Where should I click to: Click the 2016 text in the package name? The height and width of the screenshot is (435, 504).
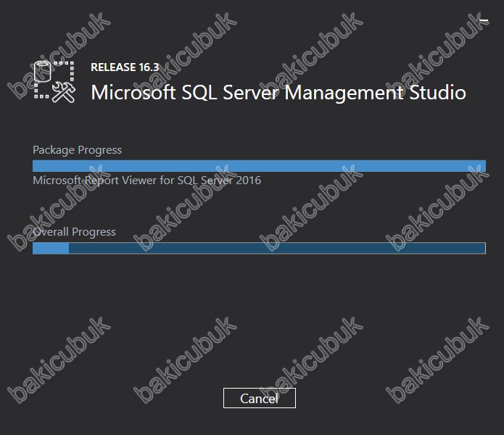click(x=249, y=181)
